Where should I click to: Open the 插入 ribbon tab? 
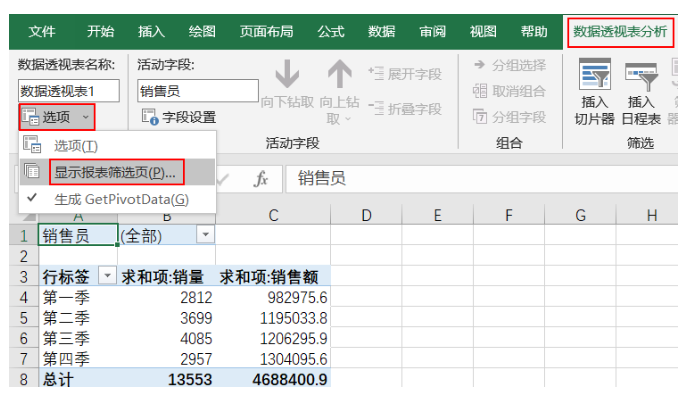[151, 32]
